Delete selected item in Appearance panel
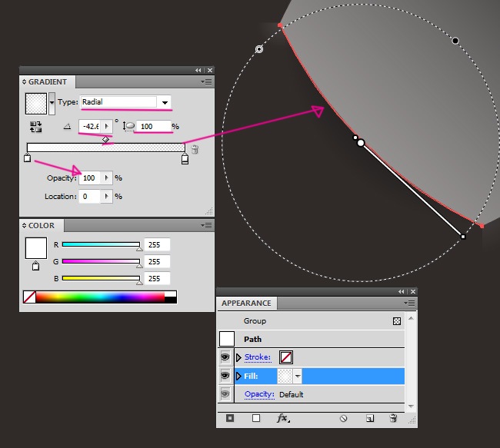This screenshot has height=448, width=500. pos(393,419)
